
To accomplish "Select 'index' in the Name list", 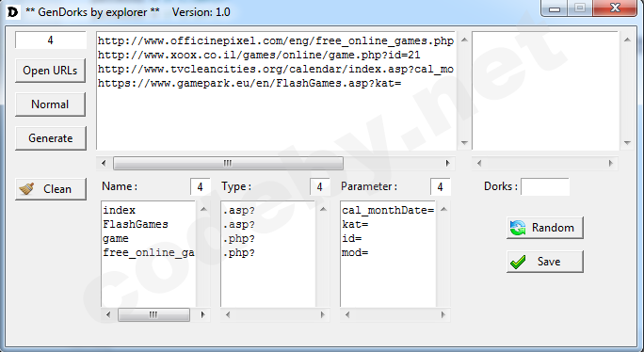I will click(x=120, y=210).
